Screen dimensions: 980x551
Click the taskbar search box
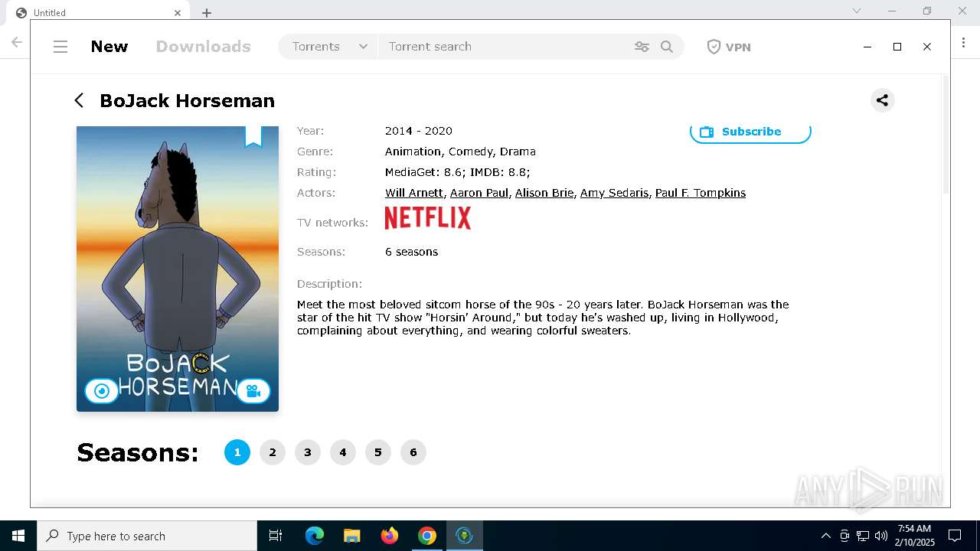pyautogui.click(x=147, y=536)
